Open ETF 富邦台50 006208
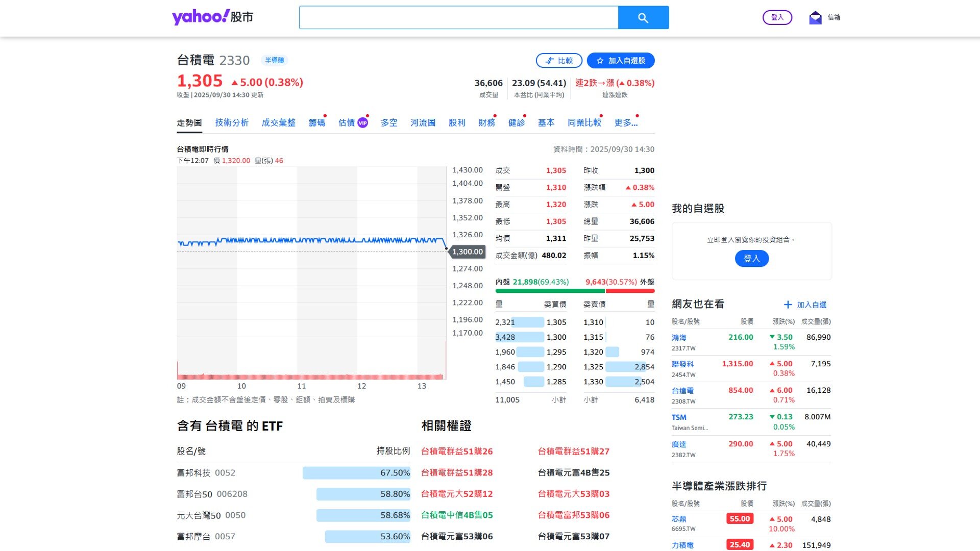This screenshot has height=551, width=980. (212, 494)
